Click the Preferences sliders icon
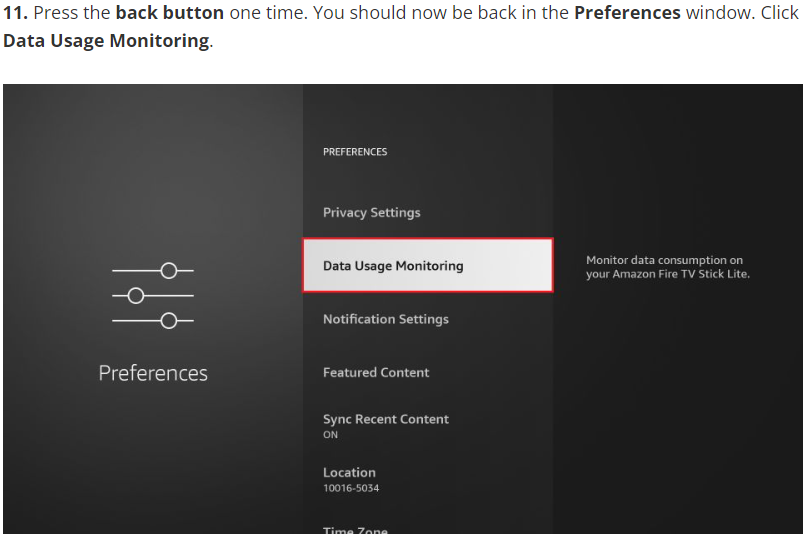Screen dimensions: 810x544 (153, 296)
